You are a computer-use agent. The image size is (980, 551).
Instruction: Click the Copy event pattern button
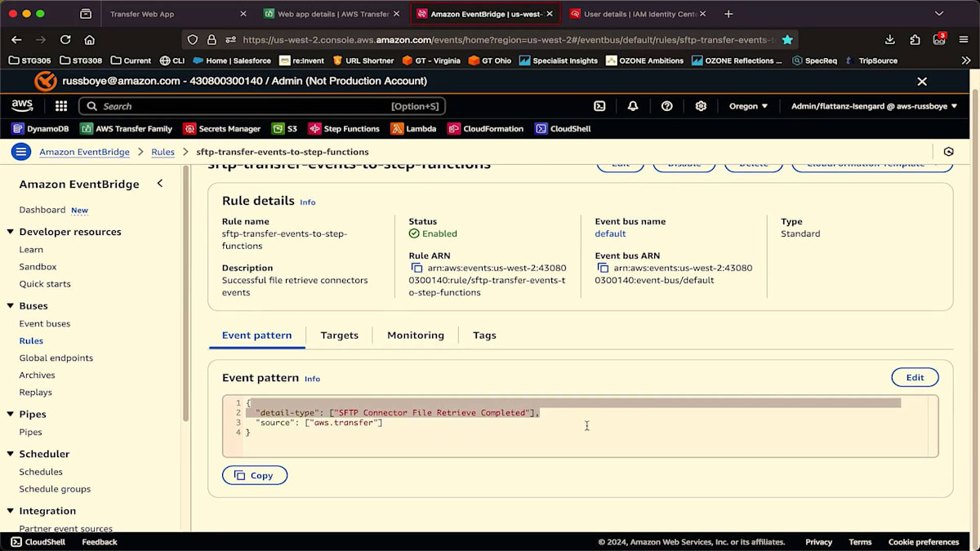(x=254, y=475)
